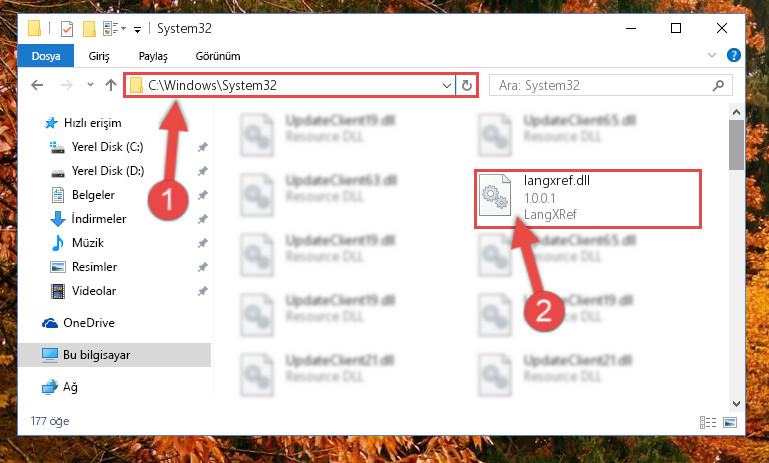
Task: Click the Ara: System32 search field
Action: tap(603, 85)
